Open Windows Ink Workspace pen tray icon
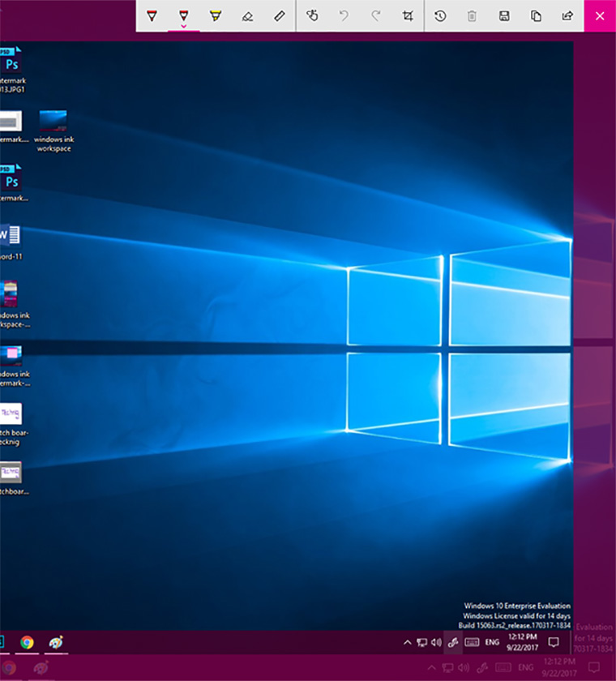616x681 pixels. (453, 642)
